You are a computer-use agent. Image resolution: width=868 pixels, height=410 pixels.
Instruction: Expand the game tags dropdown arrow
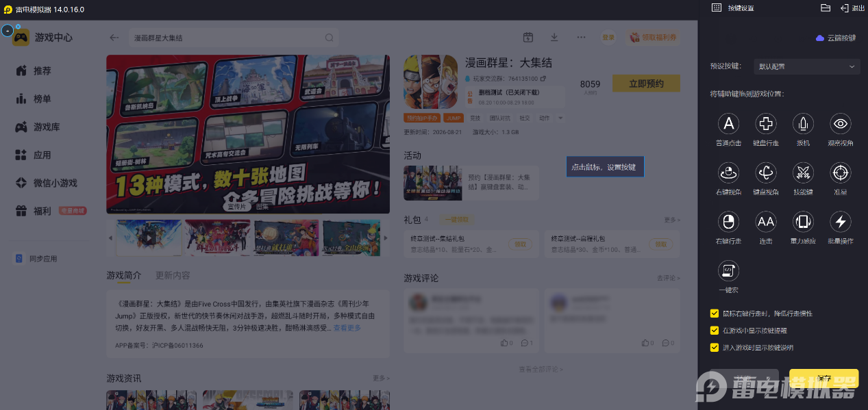point(560,118)
